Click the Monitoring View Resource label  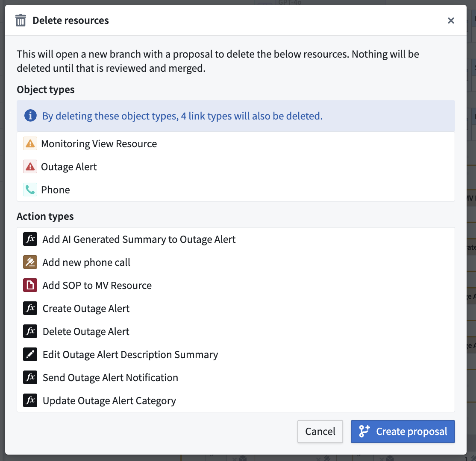99,143
